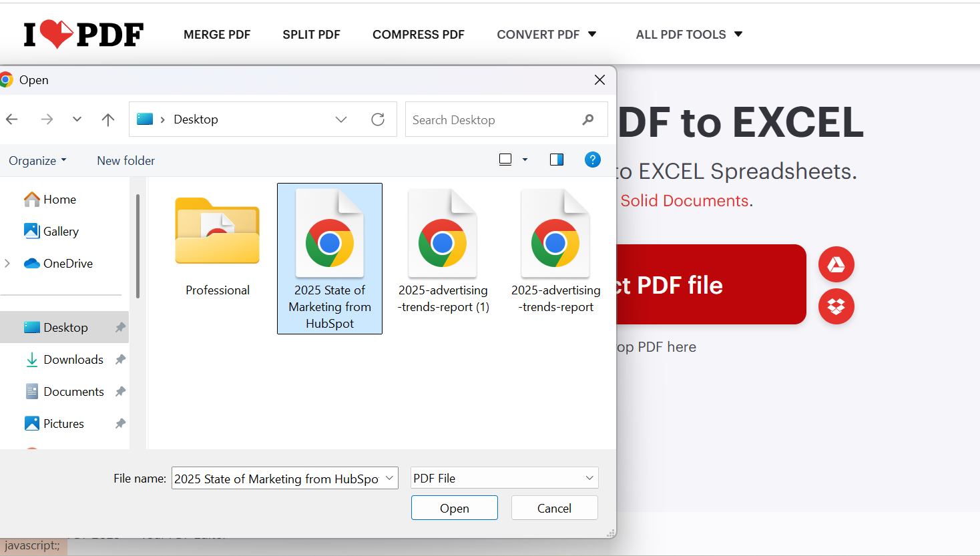Open the view layout dropdown arrow
This screenshot has height=556, width=980.
coord(525,160)
